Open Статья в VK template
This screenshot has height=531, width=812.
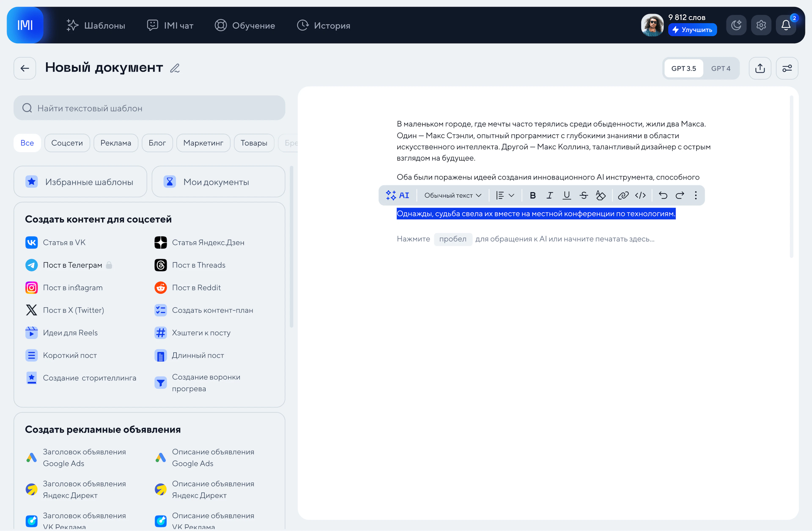point(56,242)
